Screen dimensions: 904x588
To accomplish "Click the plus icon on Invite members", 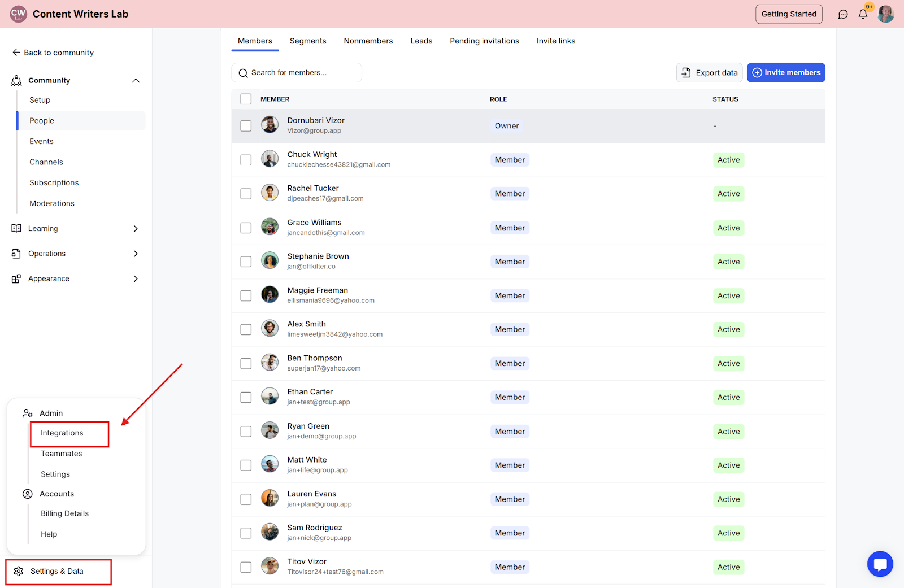I will point(757,73).
